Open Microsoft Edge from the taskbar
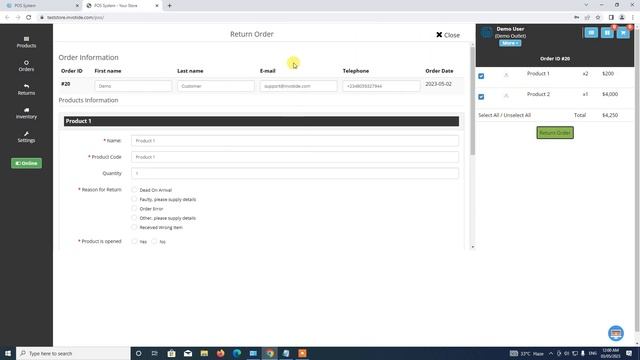Image resolution: width=640 pixels, height=360 pixels. pos(237,353)
